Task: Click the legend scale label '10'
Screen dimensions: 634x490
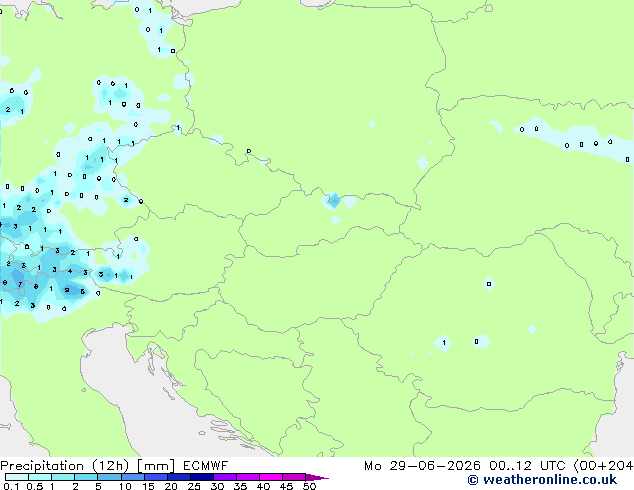Action: 125,486
